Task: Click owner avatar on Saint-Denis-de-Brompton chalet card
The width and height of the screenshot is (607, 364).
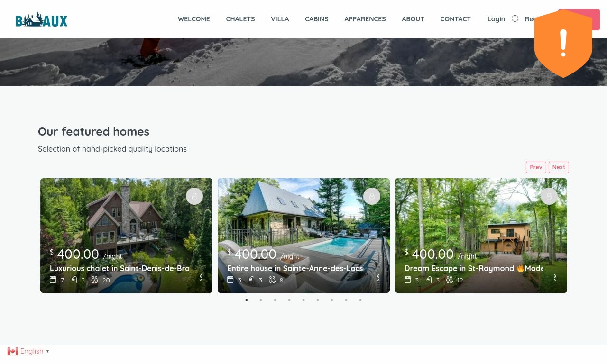Action: coord(194,196)
